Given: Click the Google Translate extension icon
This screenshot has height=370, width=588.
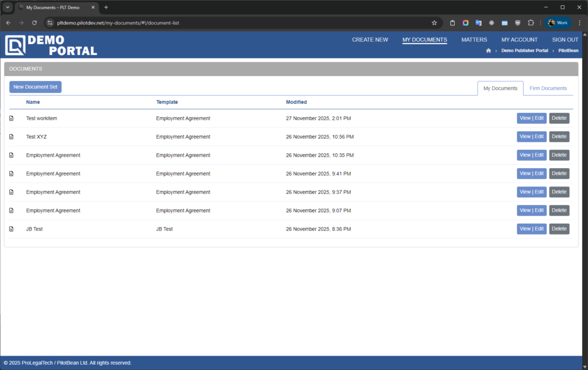Looking at the screenshot, I should coord(478,22).
